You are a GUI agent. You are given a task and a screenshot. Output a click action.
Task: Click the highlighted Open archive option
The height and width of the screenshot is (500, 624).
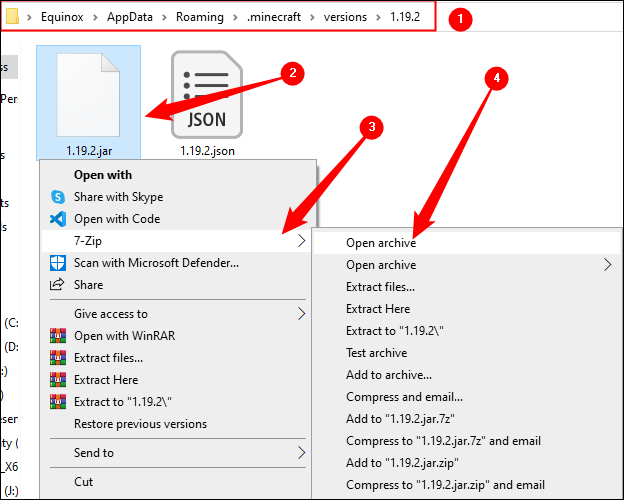click(x=467, y=243)
